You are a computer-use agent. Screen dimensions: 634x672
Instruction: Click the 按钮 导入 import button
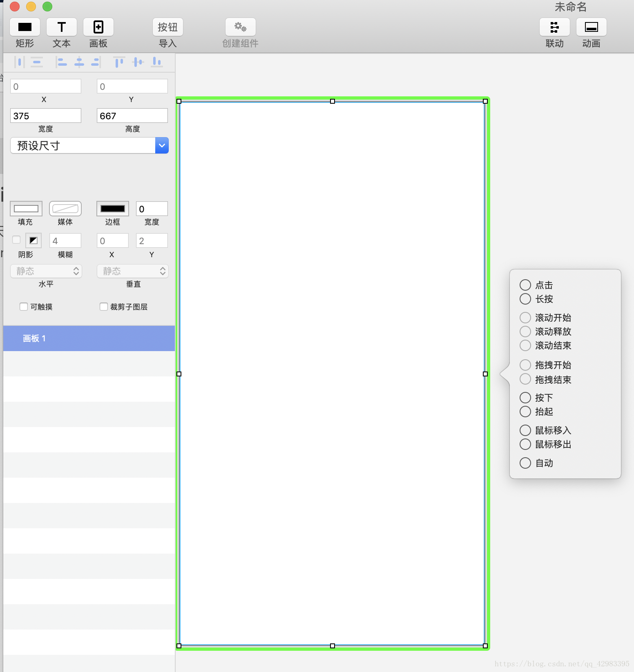pos(168,27)
